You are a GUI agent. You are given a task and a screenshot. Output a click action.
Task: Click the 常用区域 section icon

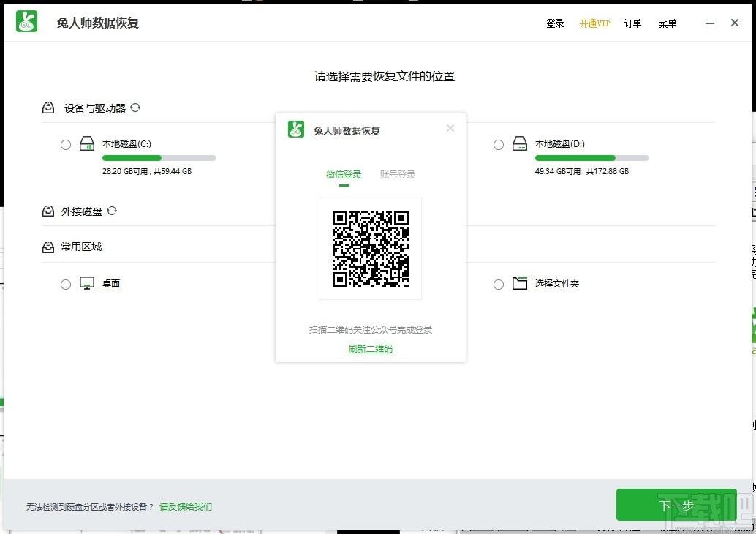pyautogui.click(x=48, y=247)
